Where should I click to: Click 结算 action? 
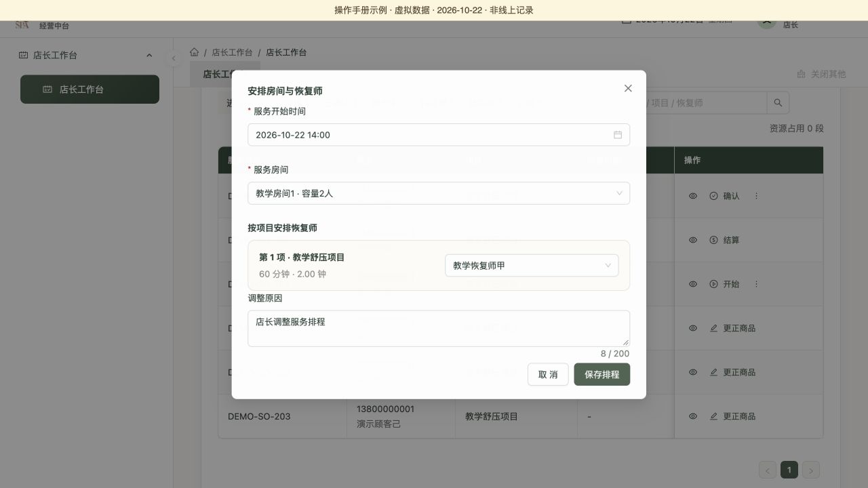pos(724,240)
